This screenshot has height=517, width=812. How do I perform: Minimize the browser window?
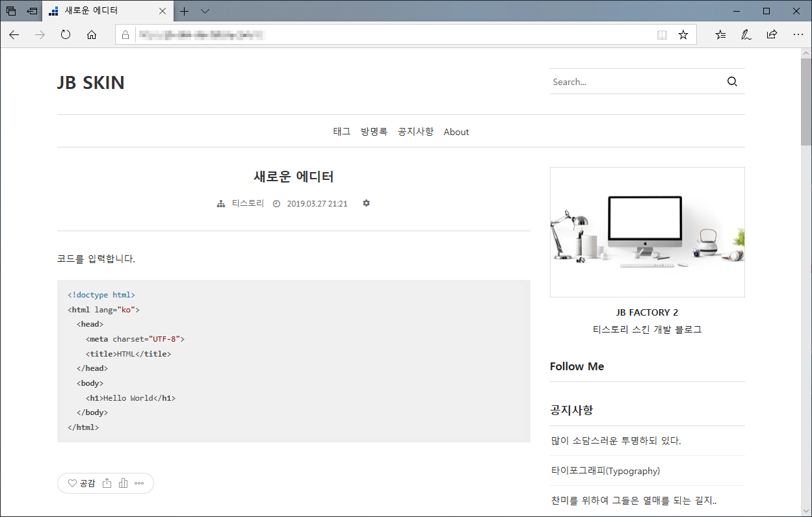[736, 11]
